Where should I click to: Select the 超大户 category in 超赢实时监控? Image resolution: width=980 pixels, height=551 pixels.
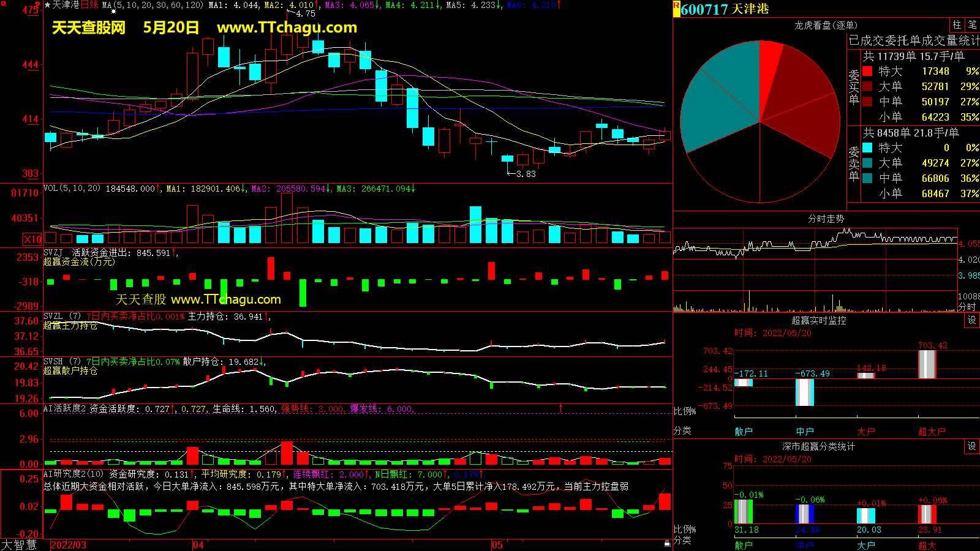point(931,432)
